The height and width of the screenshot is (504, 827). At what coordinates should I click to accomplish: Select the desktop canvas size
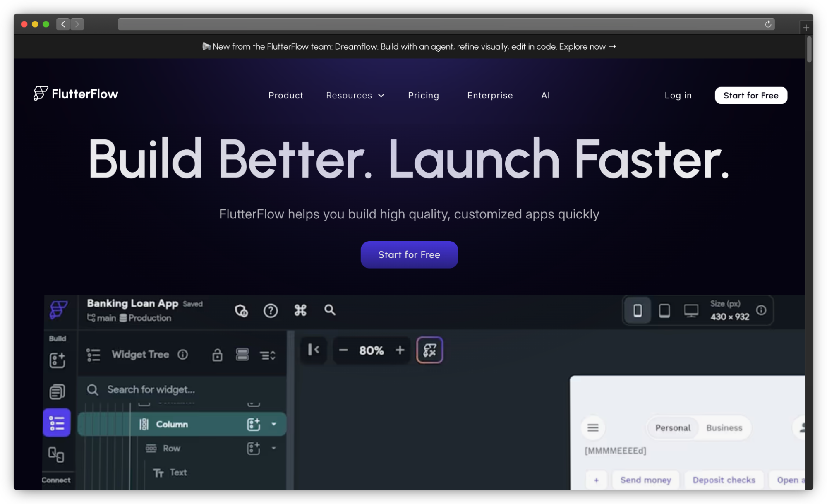coord(691,310)
